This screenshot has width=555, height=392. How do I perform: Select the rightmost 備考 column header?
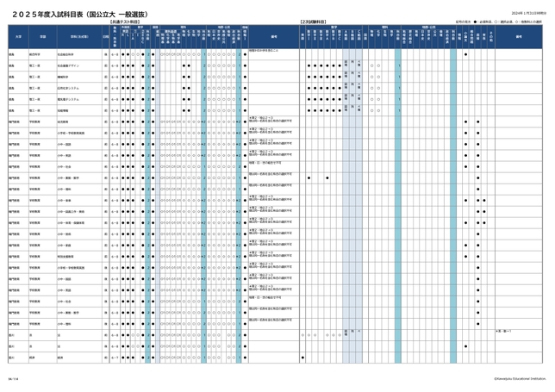point(519,37)
